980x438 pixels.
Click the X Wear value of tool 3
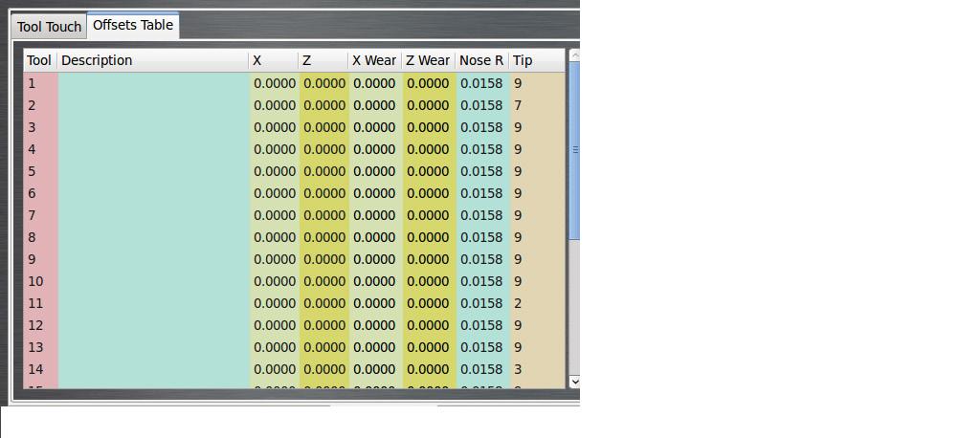pyautogui.click(x=375, y=127)
